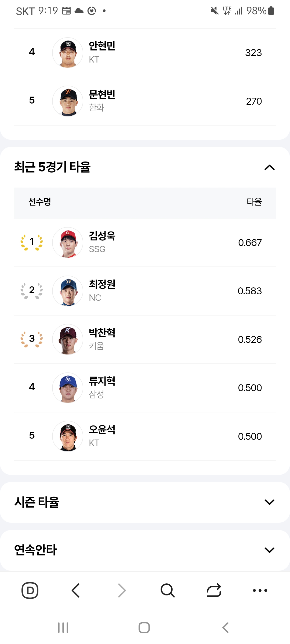Tap 문현빈 player photo thumbnail
The height and width of the screenshot is (644, 290).
[x=68, y=101]
